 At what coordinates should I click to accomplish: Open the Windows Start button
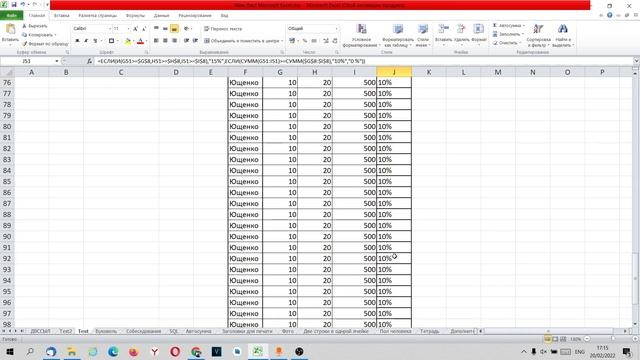[9, 351]
